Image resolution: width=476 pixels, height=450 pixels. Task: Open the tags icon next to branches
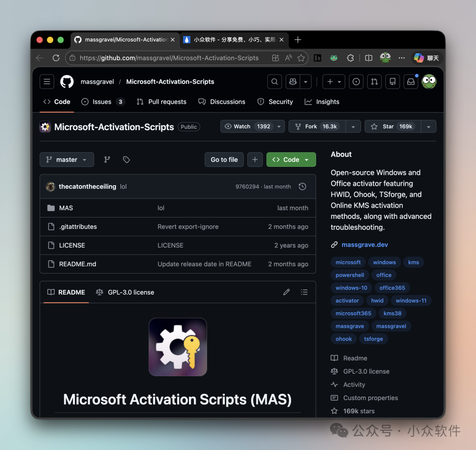tap(126, 159)
